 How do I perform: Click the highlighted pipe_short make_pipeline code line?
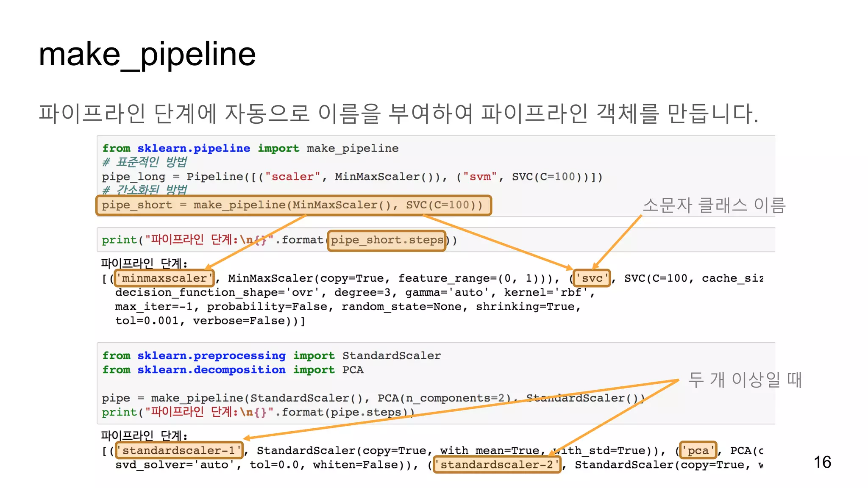(x=293, y=205)
